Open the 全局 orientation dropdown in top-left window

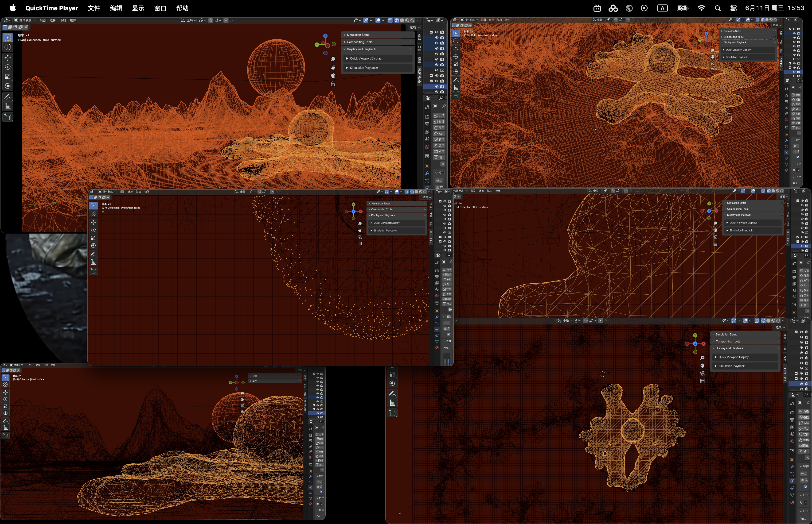point(189,20)
